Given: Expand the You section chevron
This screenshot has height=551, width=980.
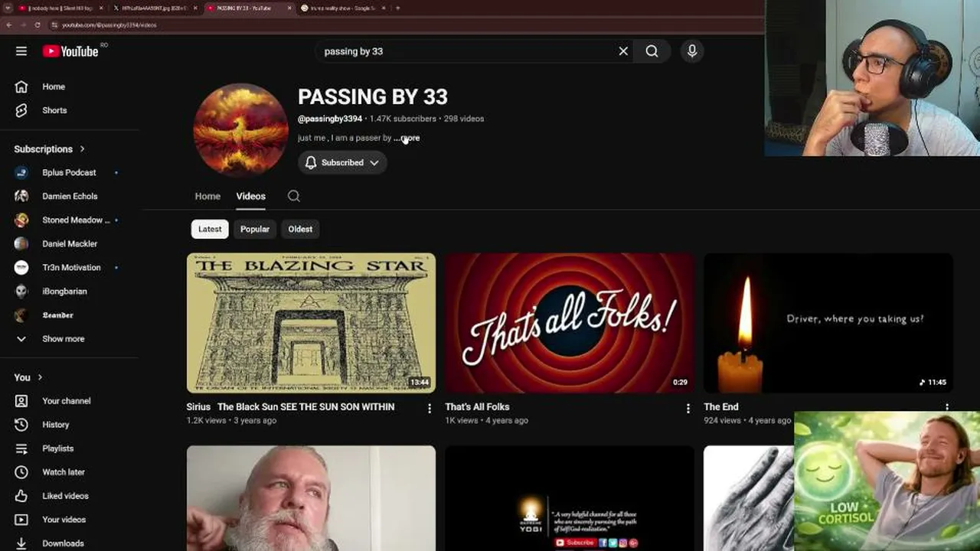Looking at the screenshot, I should click(40, 377).
